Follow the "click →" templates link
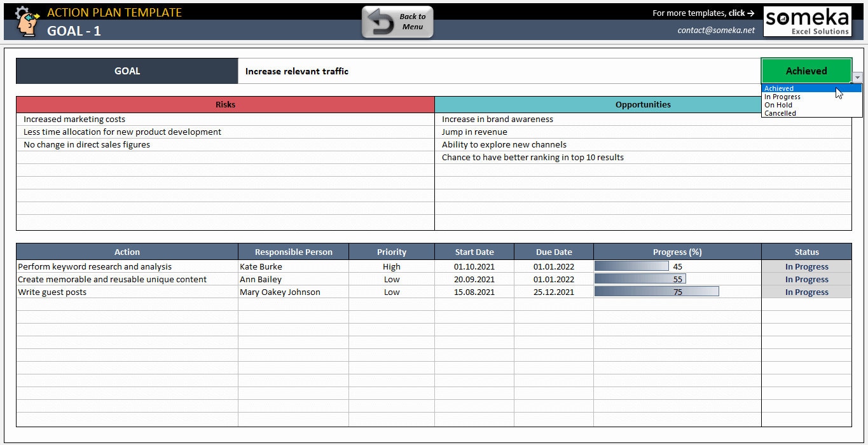The width and height of the screenshot is (868, 445). point(741,13)
